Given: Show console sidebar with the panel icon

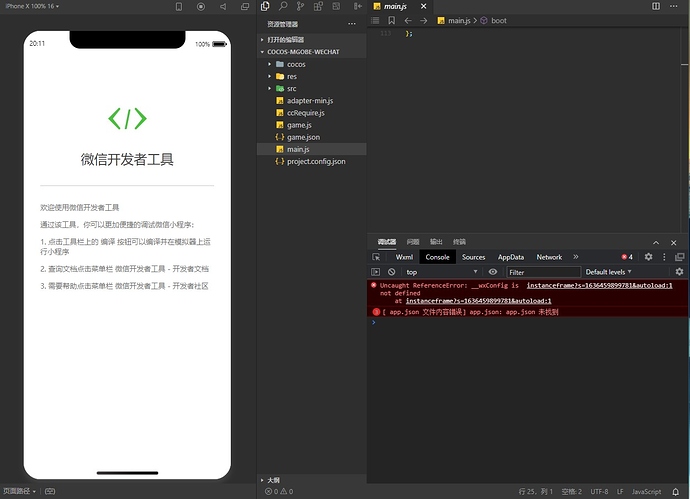Looking at the screenshot, I should (375, 272).
